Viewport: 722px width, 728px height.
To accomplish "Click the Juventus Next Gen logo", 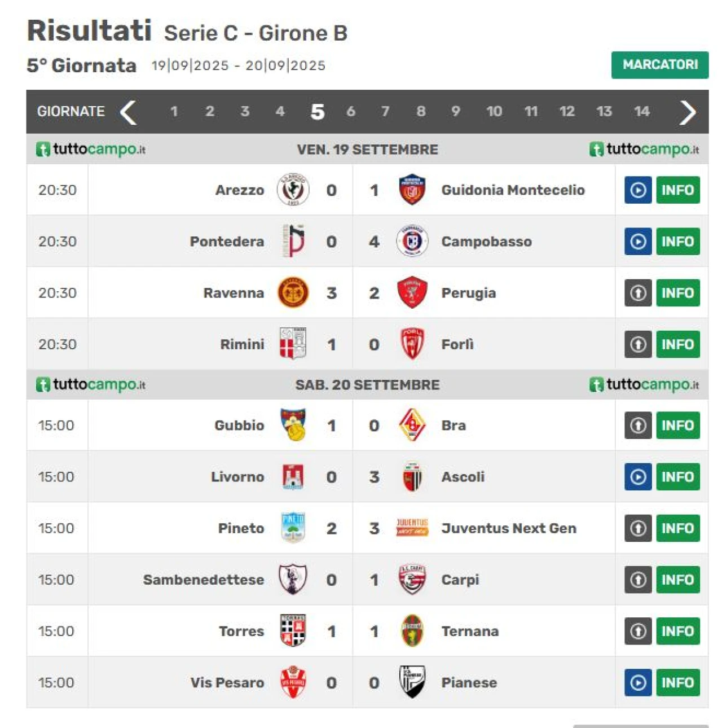I will coord(412,528).
